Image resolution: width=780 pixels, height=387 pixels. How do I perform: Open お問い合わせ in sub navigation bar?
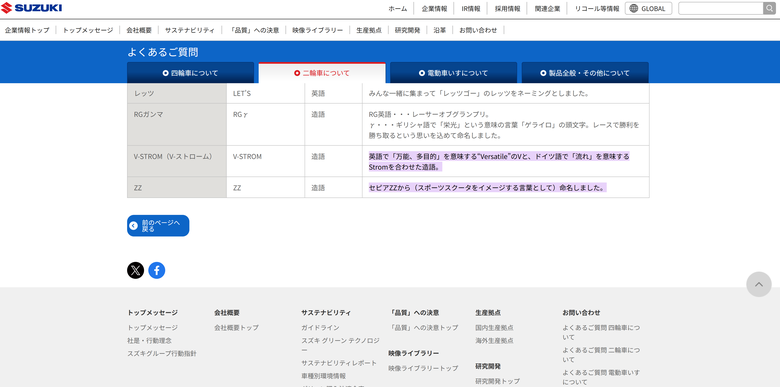(x=478, y=30)
